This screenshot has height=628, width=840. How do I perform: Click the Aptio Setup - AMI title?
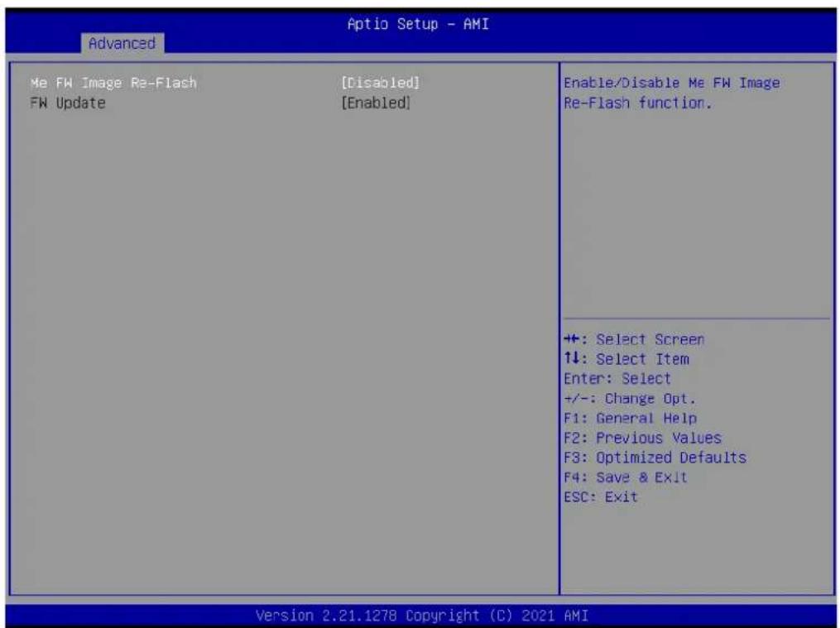tap(418, 24)
